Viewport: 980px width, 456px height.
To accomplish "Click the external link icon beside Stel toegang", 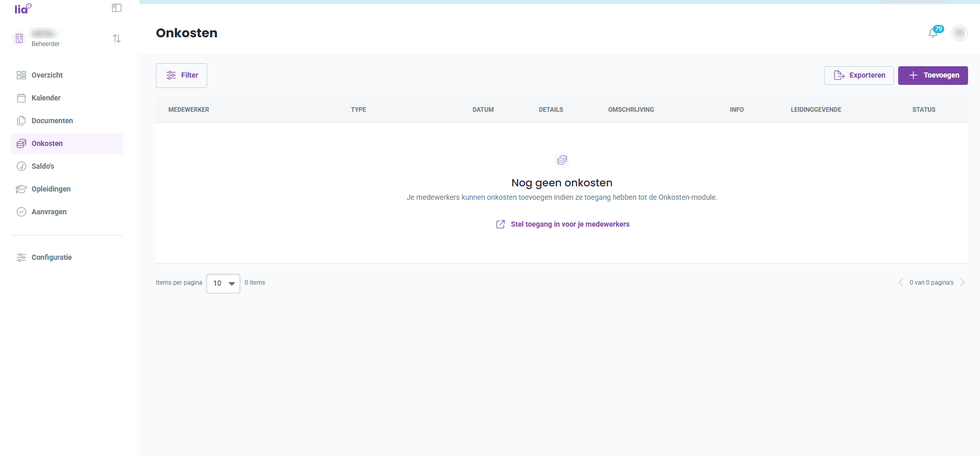I will pyautogui.click(x=500, y=224).
